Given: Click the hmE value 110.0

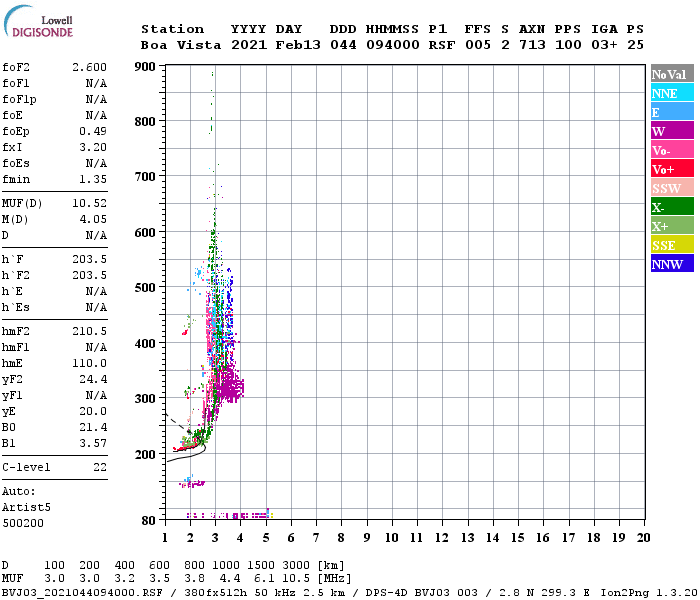Looking at the screenshot, I should tap(89, 363).
